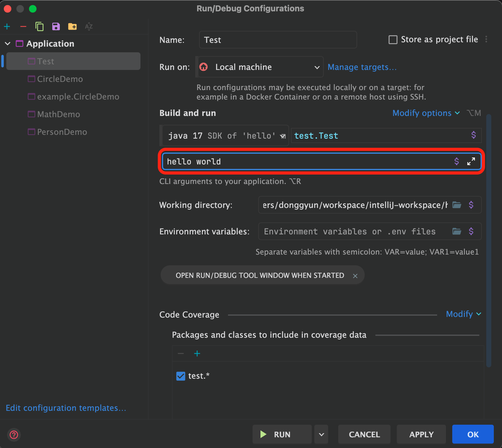Open the Run on target dropdown

pyautogui.click(x=260, y=67)
